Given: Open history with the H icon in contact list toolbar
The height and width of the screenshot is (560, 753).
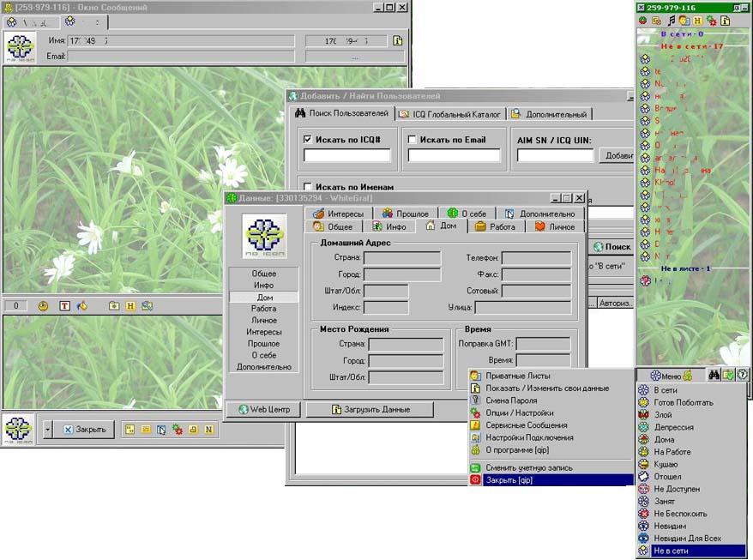Looking at the screenshot, I should (x=698, y=21).
